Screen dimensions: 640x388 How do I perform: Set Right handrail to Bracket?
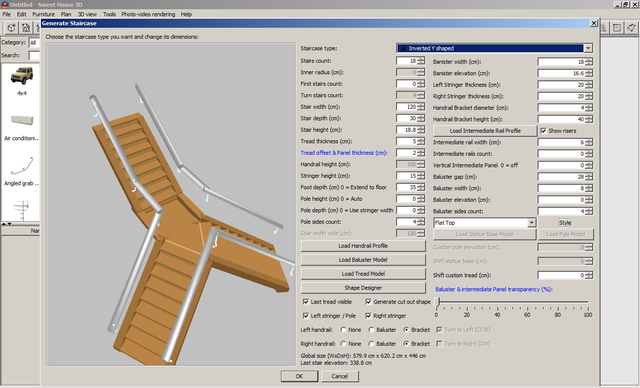tap(406, 344)
